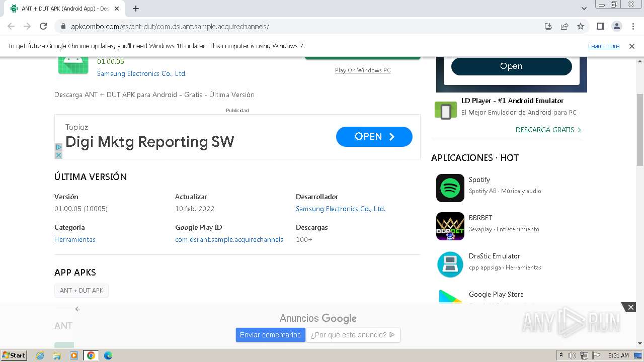Open DraStic Emulator title link

tap(495, 256)
